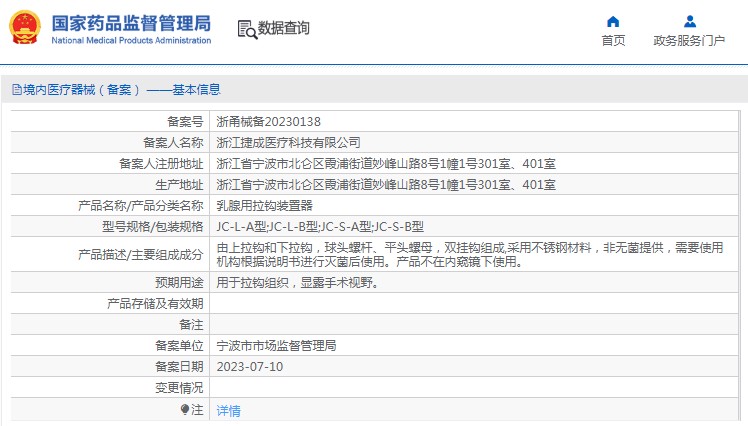Select 乳腺用拉钩装置器 product name
Image resolution: width=748 pixels, height=426 pixels.
pos(264,206)
